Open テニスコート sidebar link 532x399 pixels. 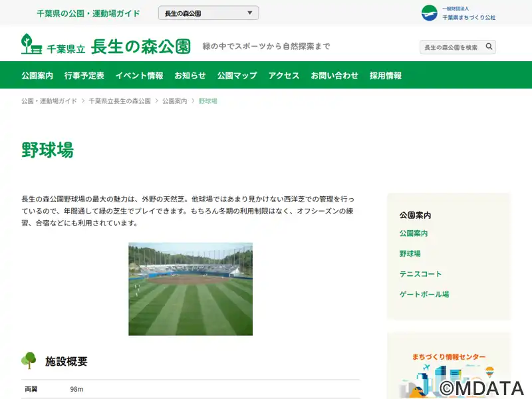tap(420, 274)
